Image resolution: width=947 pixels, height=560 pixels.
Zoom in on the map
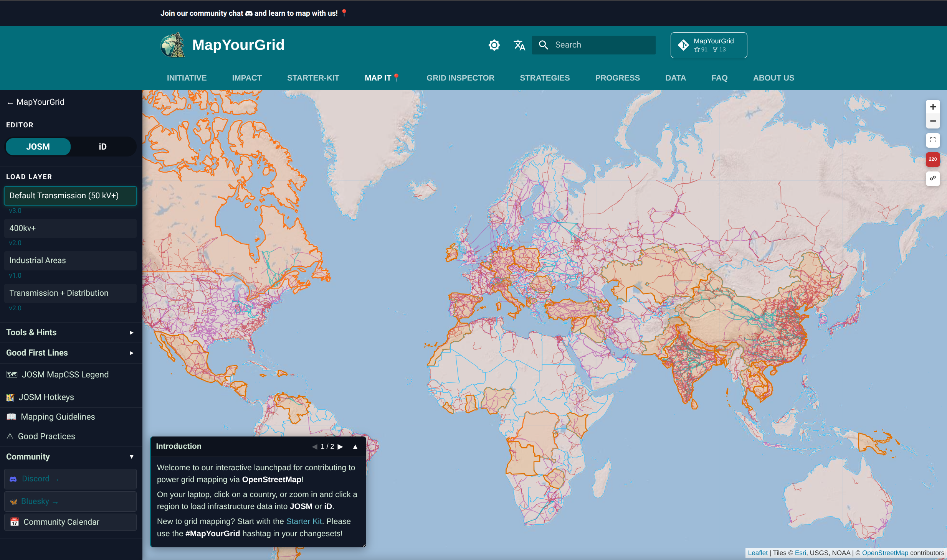point(933,107)
